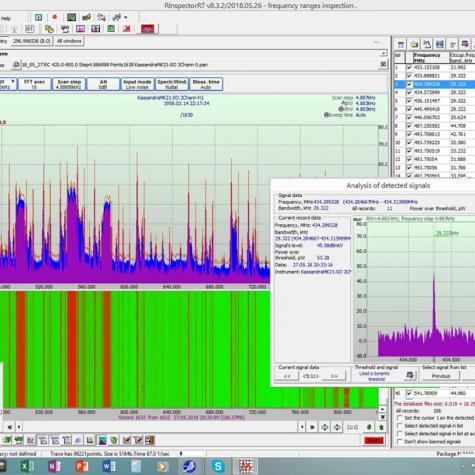475x475 pixels.
Task: Click the (1:1) zoom reset button
Action: pos(353,427)
